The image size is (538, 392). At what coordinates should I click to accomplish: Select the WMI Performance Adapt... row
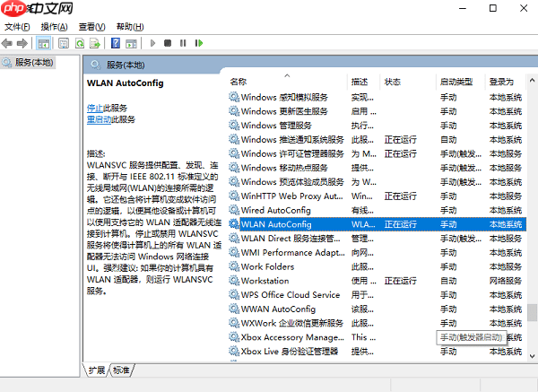pyautogui.click(x=376, y=253)
